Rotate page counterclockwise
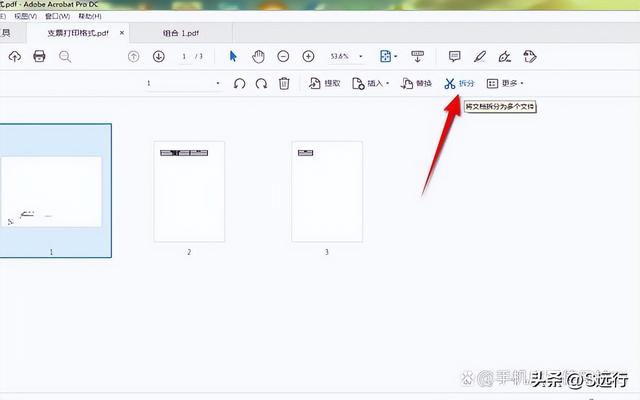This screenshot has height=400, width=640. (239, 84)
